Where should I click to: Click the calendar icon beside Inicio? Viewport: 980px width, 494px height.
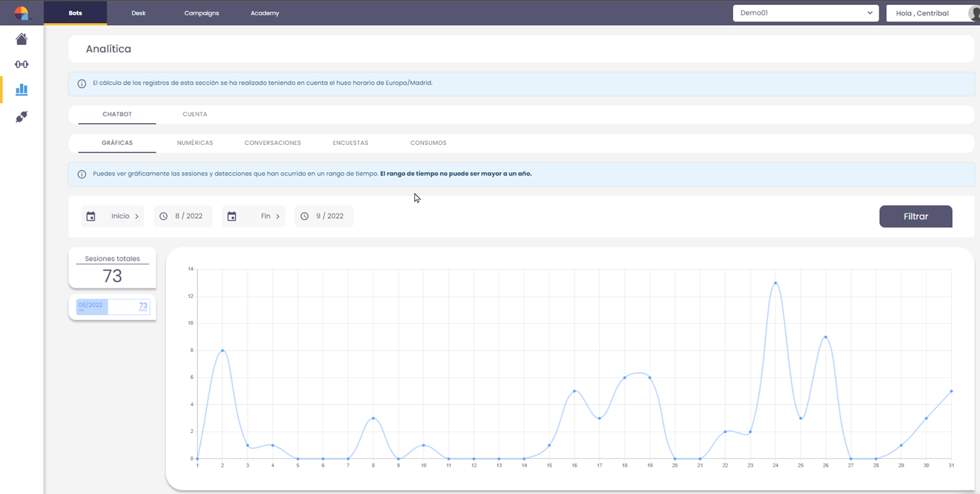coord(91,217)
